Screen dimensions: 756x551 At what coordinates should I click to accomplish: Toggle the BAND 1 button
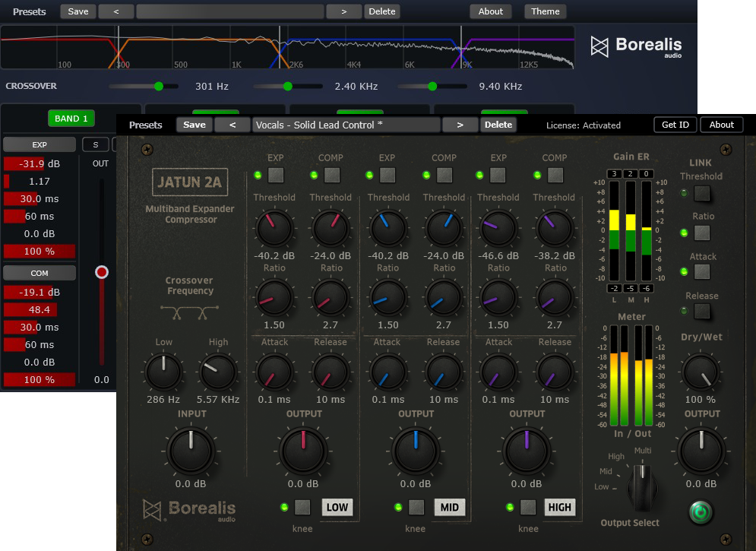pyautogui.click(x=71, y=119)
